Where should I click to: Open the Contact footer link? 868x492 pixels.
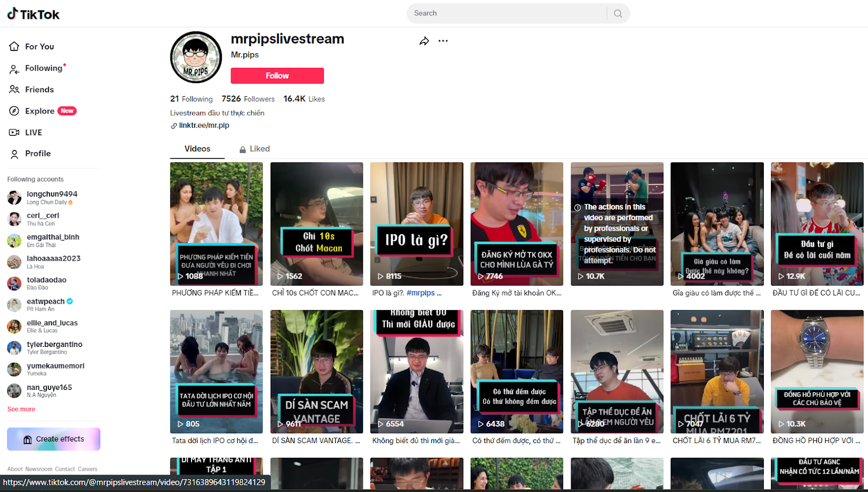pos(65,469)
